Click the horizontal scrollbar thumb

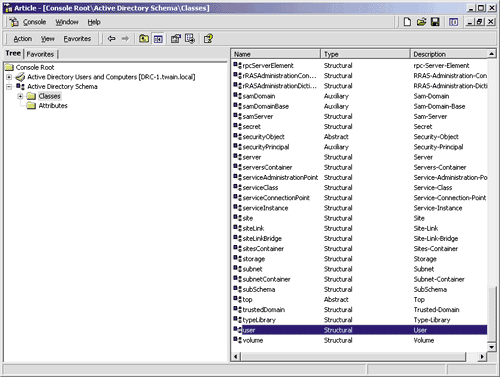tap(353, 357)
